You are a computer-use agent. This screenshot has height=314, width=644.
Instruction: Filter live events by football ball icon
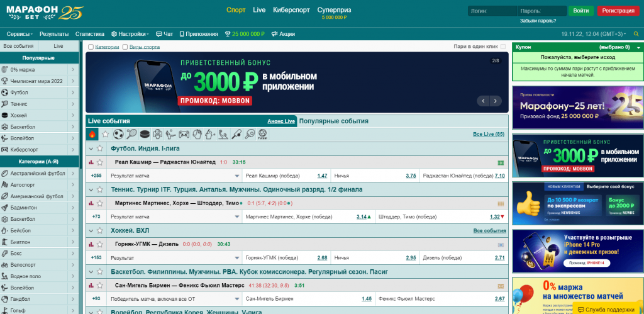click(119, 134)
